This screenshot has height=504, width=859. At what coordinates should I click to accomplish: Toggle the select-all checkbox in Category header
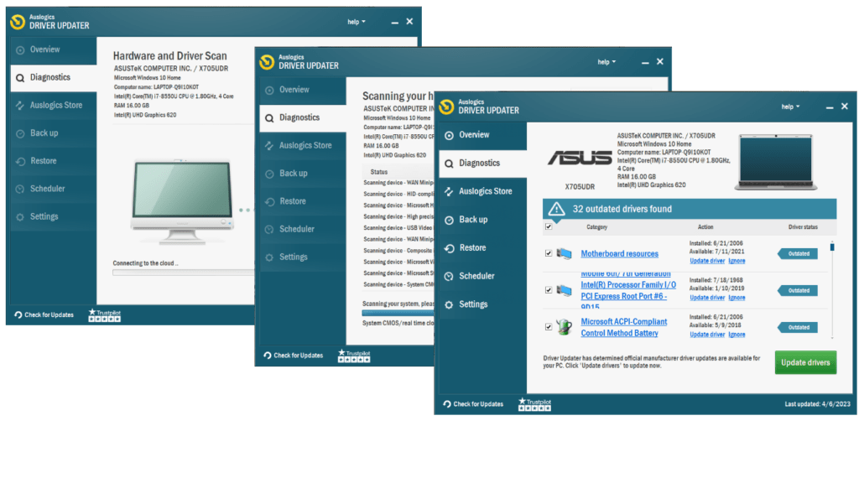[x=549, y=226]
